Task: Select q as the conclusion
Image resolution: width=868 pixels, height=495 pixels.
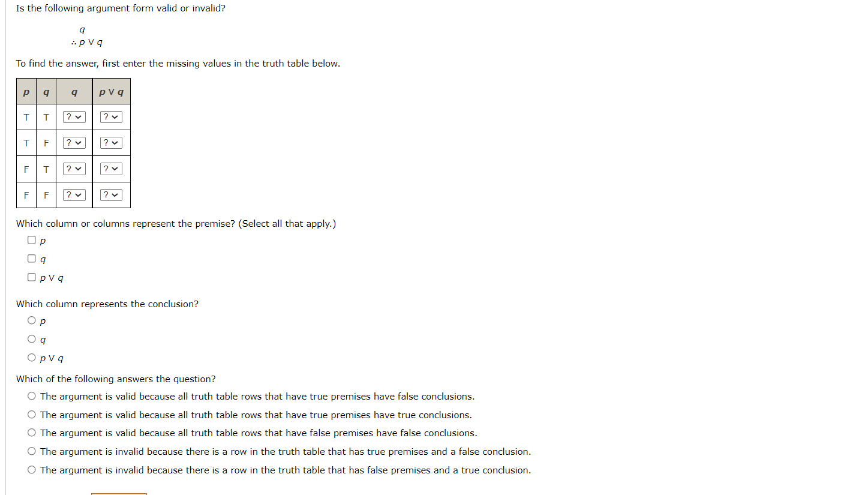Action: (31, 338)
